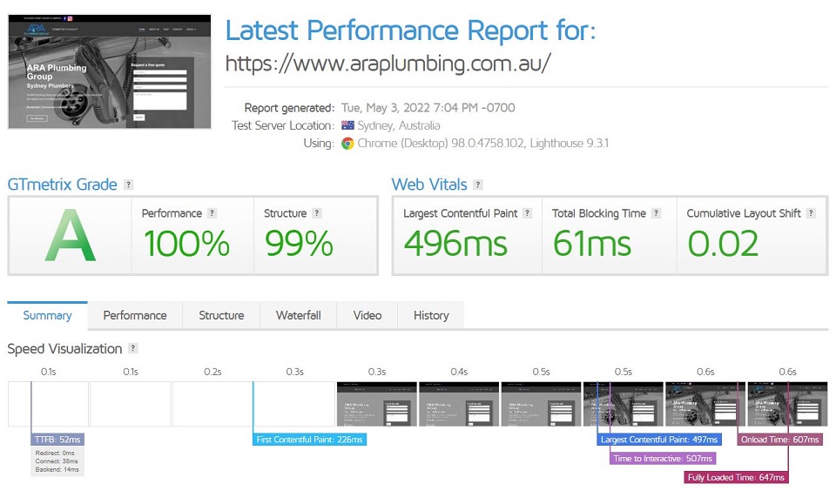Screen dimensions: 836x504
Task: Click the Chrome browser icon
Action: 347,144
